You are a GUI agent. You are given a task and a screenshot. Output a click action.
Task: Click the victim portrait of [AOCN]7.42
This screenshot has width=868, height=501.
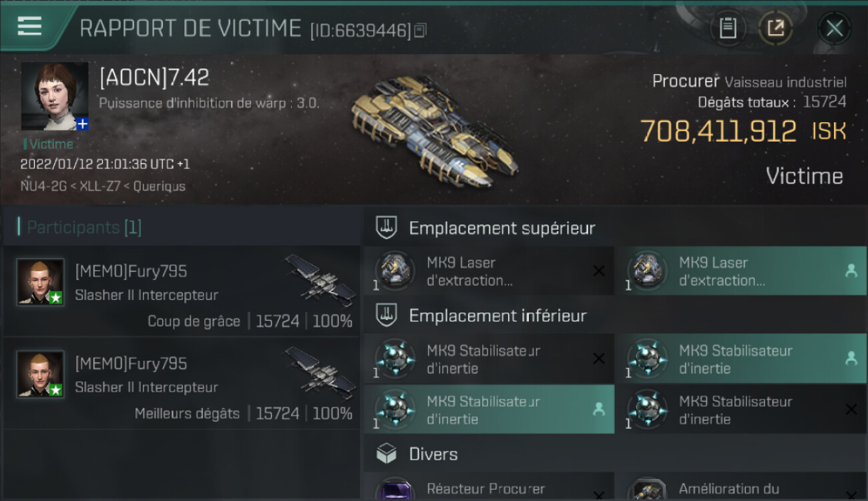coord(54,97)
